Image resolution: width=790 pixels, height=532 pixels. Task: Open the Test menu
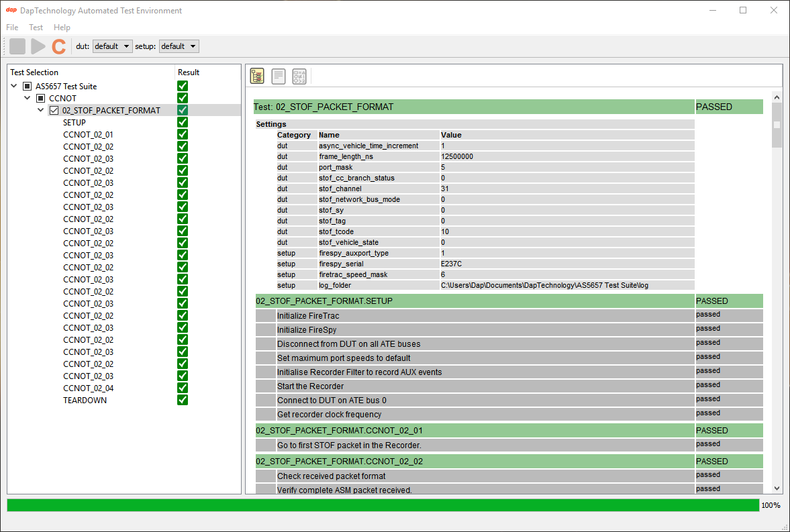[36, 28]
